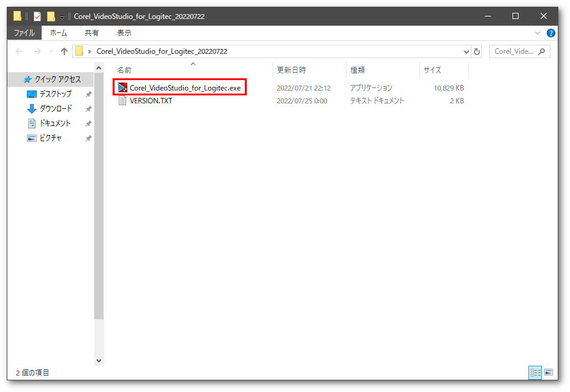Open the ホーム ribbon tab

pyautogui.click(x=59, y=33)
